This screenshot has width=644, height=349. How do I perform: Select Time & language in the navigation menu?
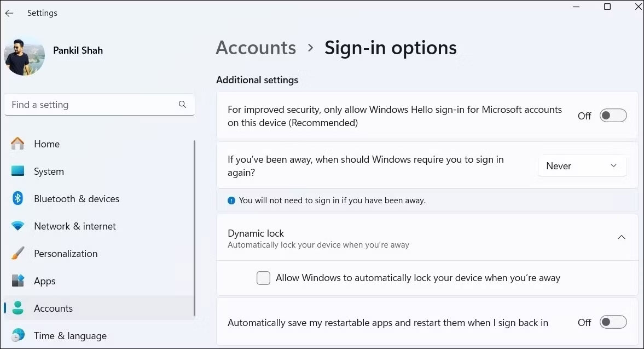click(x=71, y=335)
